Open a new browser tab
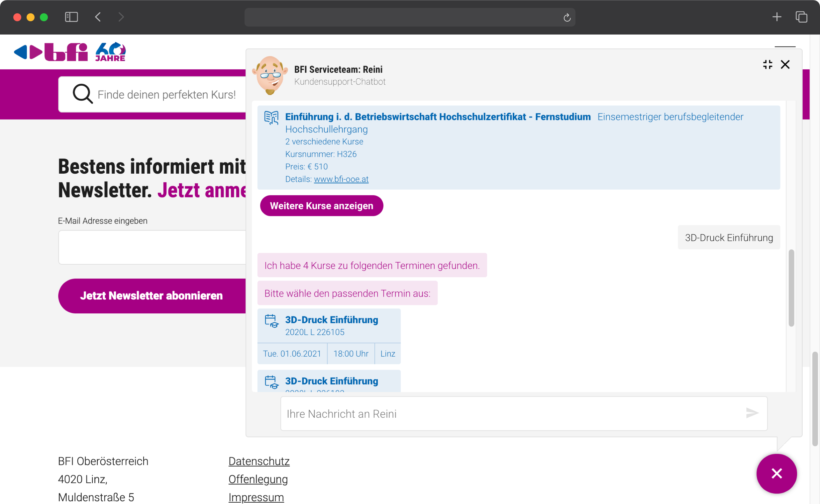 click(777, 17)
